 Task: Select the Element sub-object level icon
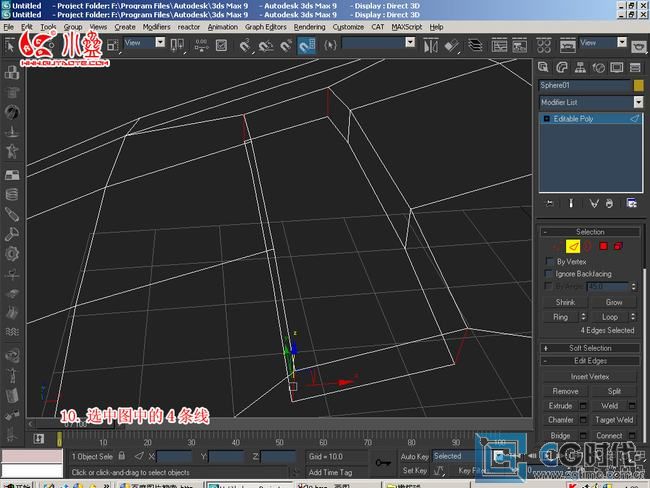[x=618, y=246]
